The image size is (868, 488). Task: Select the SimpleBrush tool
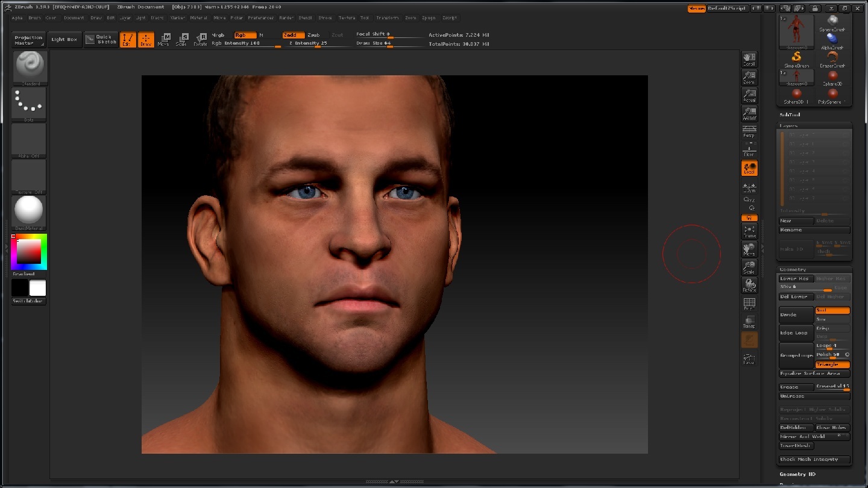click(796, 60)
